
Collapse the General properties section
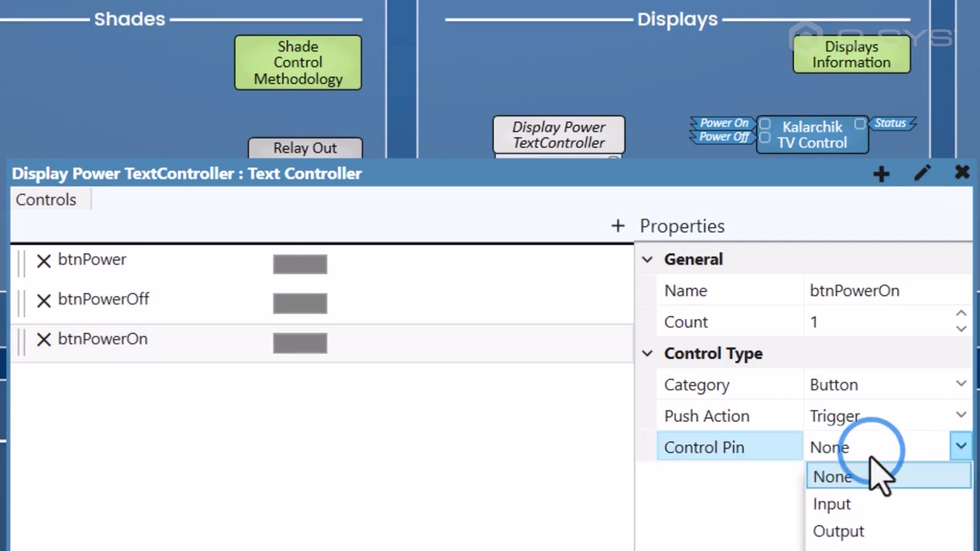pos(647,259)
